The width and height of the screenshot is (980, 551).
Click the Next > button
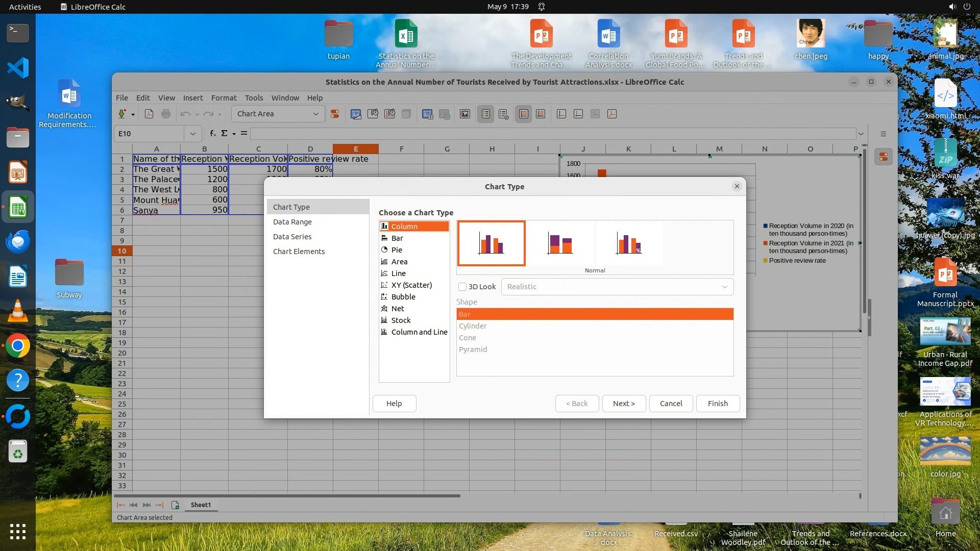coord(624,404)
